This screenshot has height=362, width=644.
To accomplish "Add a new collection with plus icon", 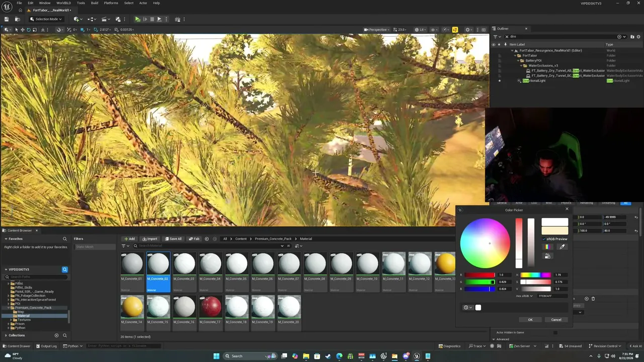I will (56, 335).
